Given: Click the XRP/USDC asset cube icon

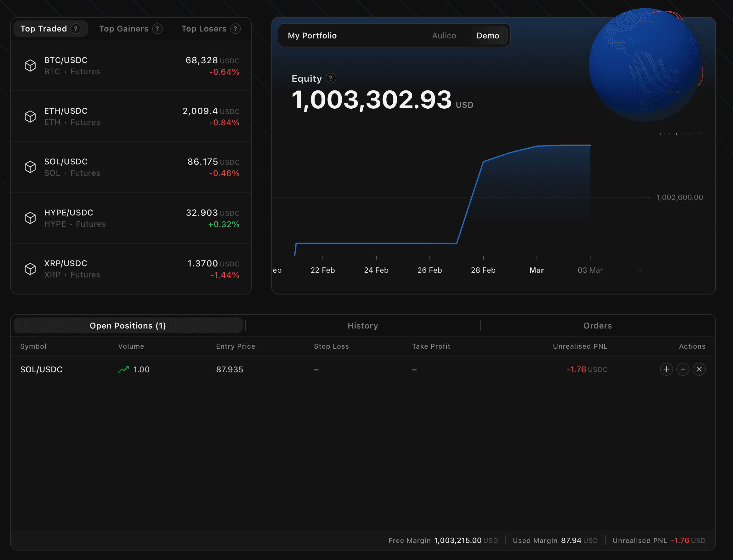Looking at the screenshot, I should pyautogui.click(x=30, y=269).
